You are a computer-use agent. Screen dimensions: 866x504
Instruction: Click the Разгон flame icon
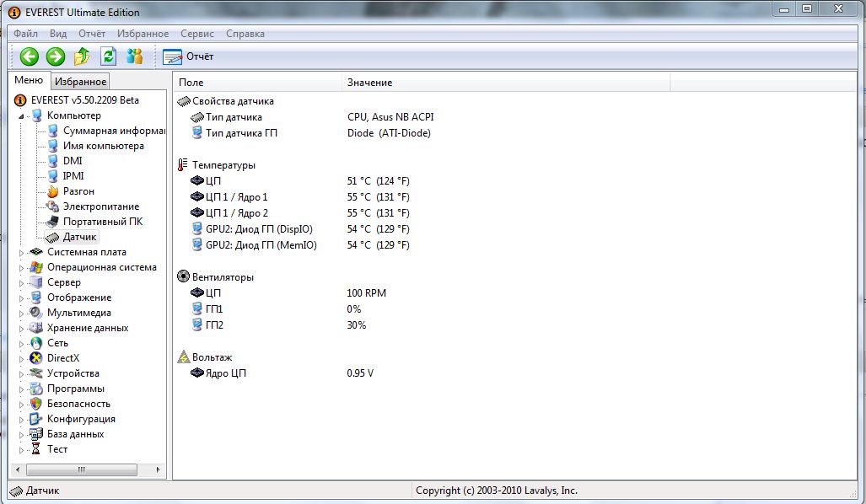[52, 191]
